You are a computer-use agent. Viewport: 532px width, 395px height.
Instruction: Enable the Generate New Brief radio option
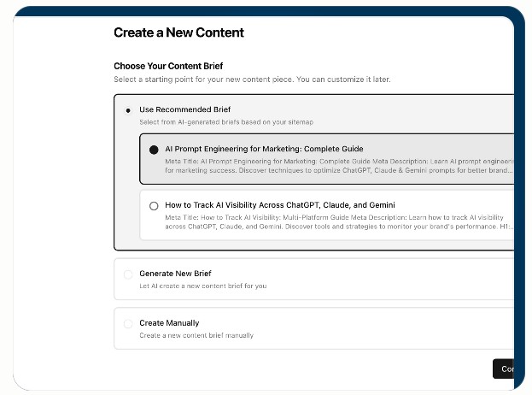coord(128,274)
